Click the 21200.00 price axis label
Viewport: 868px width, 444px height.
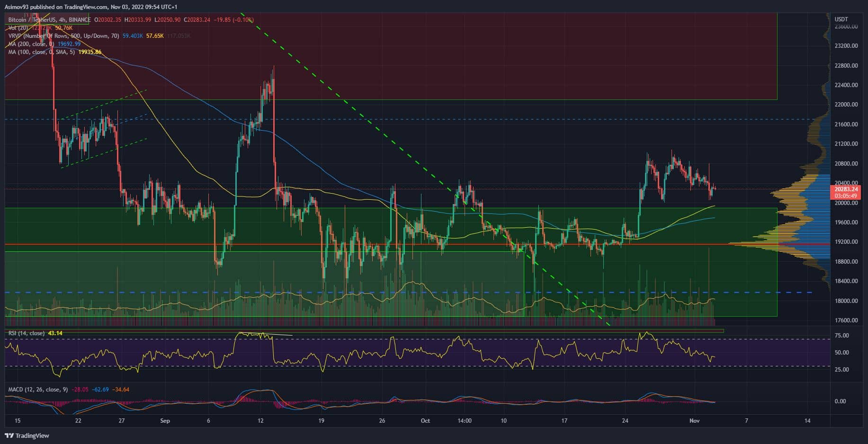(x=846, y=144)
